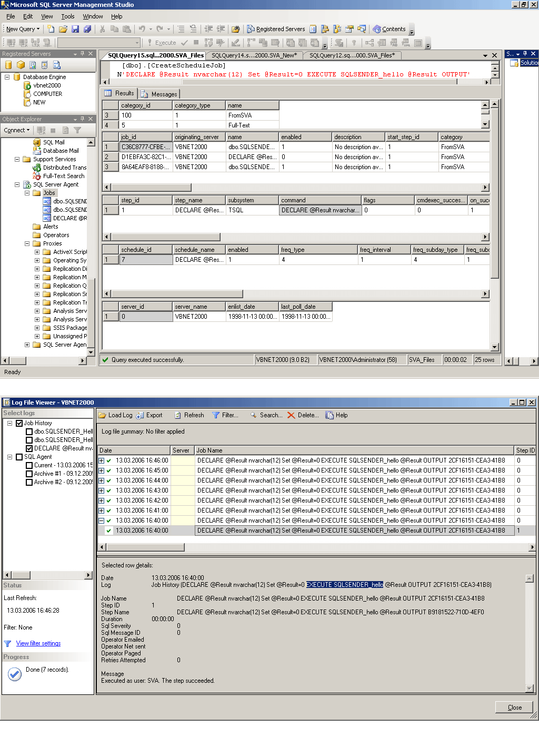The image size is (539, 756).
Task: Check the first dbo.SQLSENDER_Hell log checkbox
Action: [29, 431]
